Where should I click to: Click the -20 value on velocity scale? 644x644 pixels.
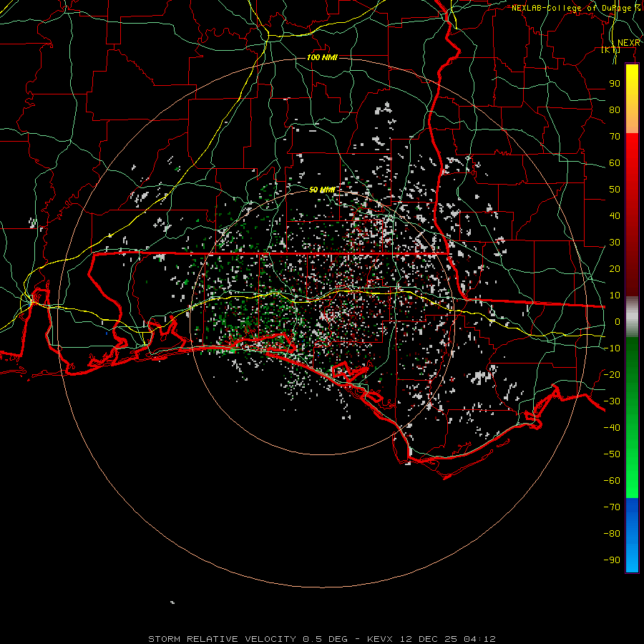612,375
